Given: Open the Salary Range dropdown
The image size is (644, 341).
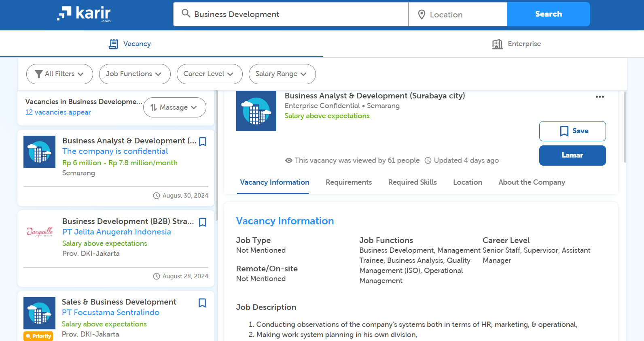Looking at the screenshot, I should 282,74.
